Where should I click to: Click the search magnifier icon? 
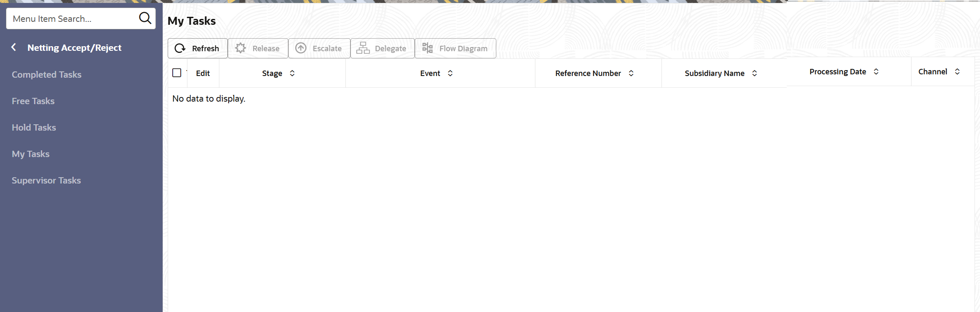pyautogui.click(x=145, y=18)
